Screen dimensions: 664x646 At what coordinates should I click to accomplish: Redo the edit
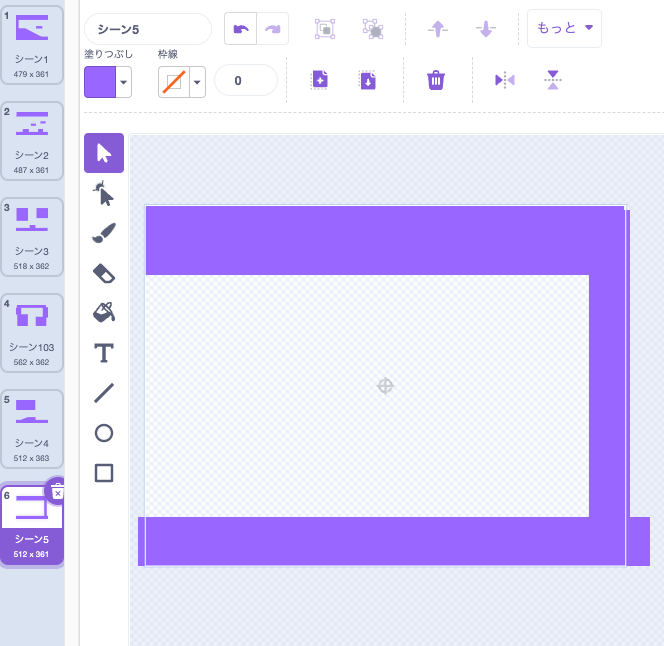273,29
